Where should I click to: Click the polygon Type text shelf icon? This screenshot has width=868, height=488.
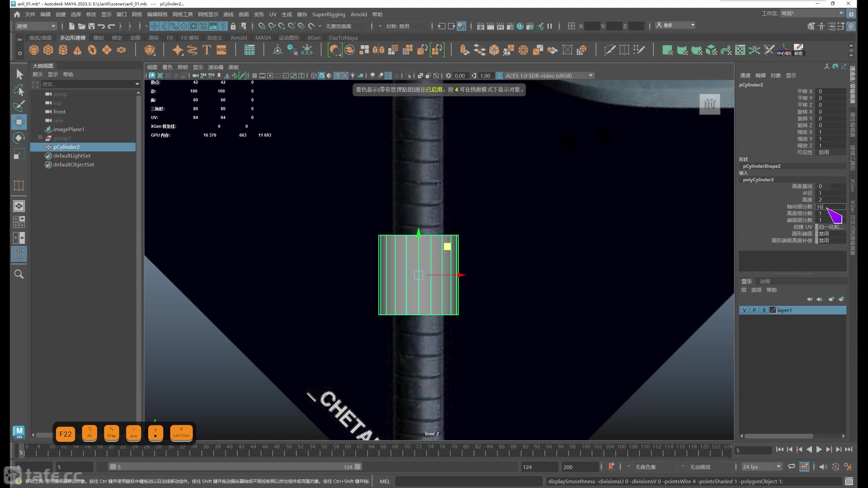pyautogui.click(x=206, y=50)
